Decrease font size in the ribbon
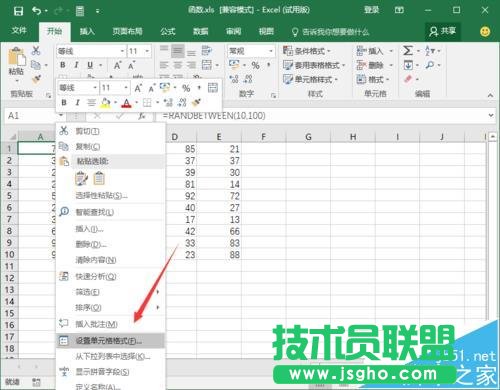The width and height of the screenshot is (500, 390). (x=132, y=65)
